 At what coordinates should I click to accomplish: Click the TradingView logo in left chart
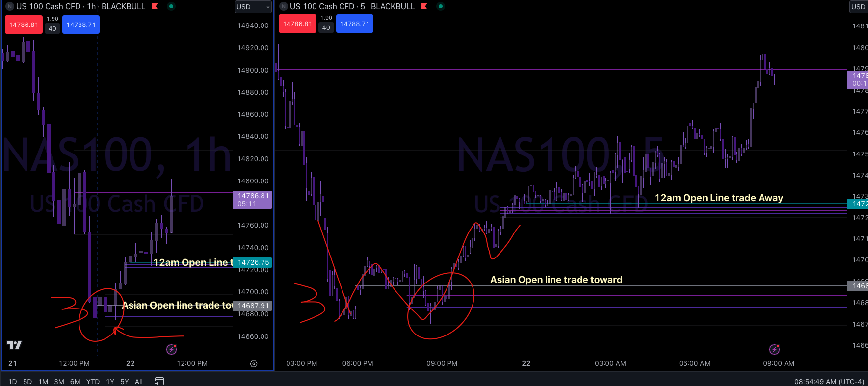(14, 345)
